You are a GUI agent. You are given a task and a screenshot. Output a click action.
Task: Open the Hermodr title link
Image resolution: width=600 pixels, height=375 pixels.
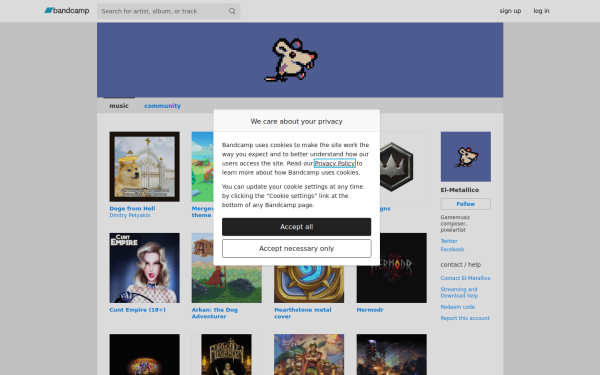click(x=370, y=310)
